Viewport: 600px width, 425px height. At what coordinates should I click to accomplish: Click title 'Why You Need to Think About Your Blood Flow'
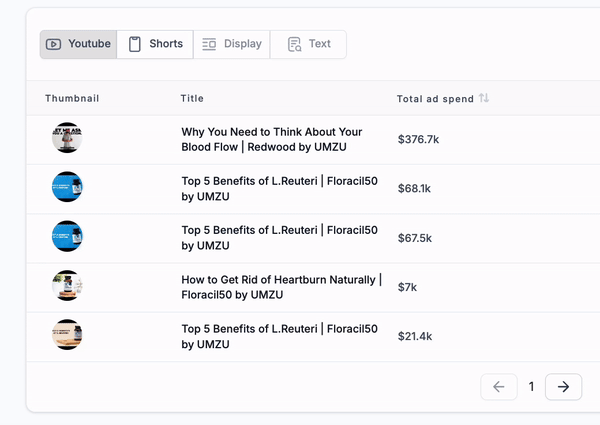point(272,139)
